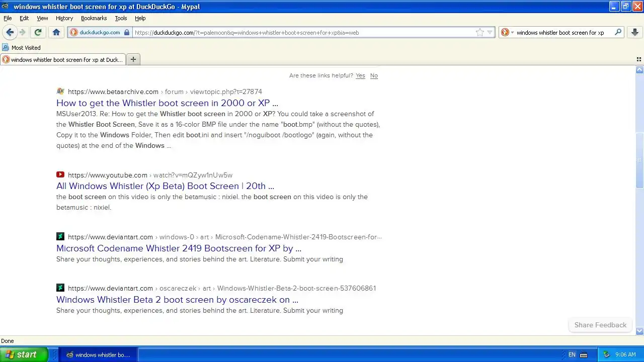Click the 9:06 AM taskbar clock
644x362 pixels.
625,354
